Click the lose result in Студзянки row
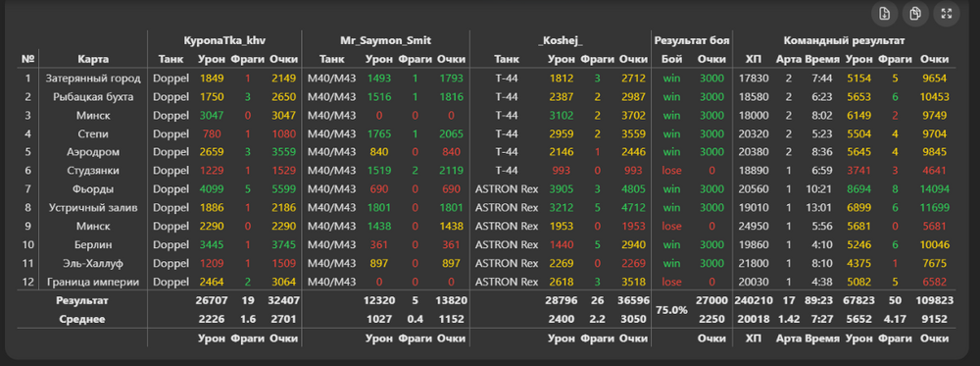The width and height of the screenshot is (980, 366). tap(672, 171)
